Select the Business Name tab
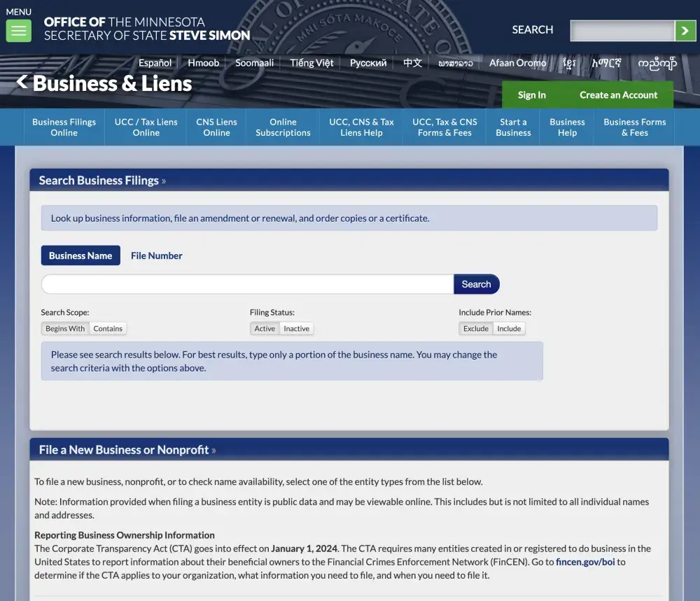The height and width of the screenshot is (601, 700). pos(80,256)
